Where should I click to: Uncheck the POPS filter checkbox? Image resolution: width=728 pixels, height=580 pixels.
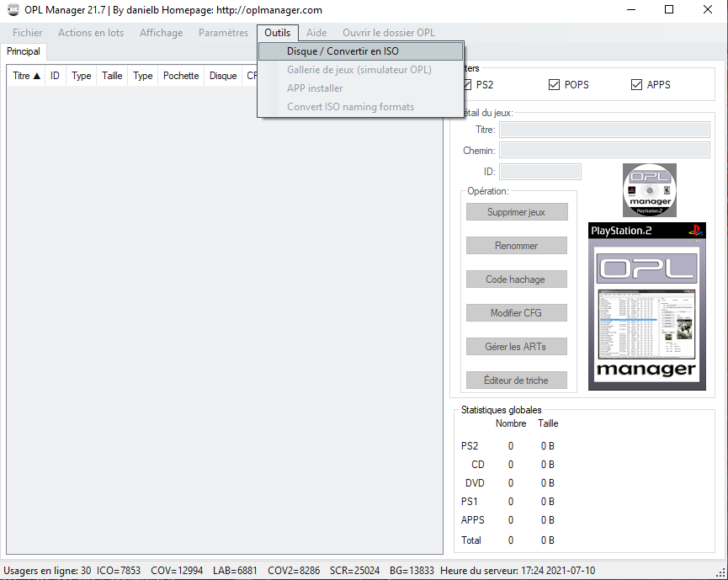click(x=554, y=84)
